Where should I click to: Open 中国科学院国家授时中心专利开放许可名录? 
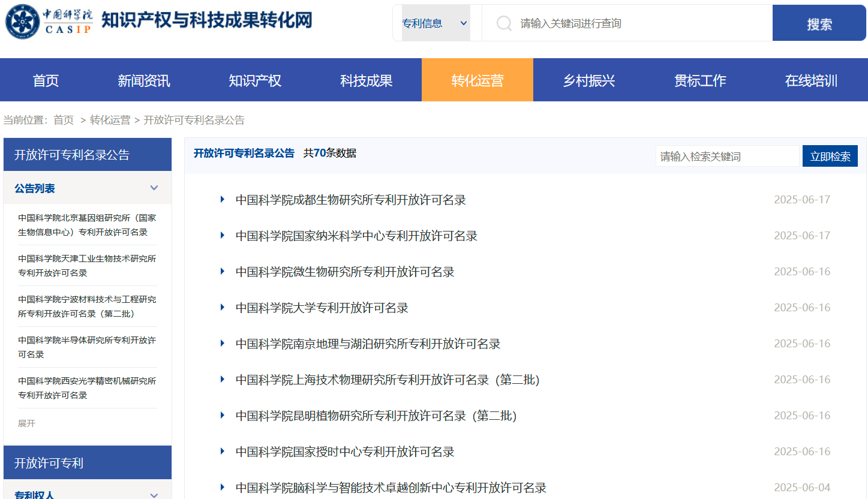[x=345, y=452]
